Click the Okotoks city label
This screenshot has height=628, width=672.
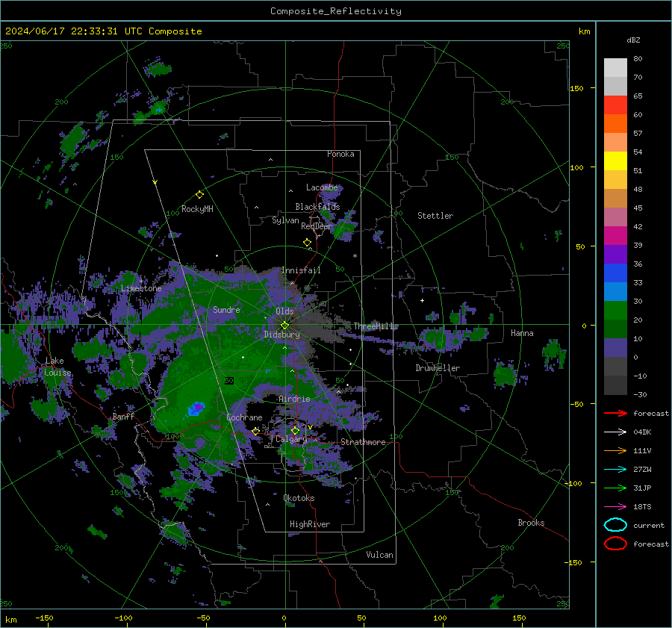coord(299,498)
